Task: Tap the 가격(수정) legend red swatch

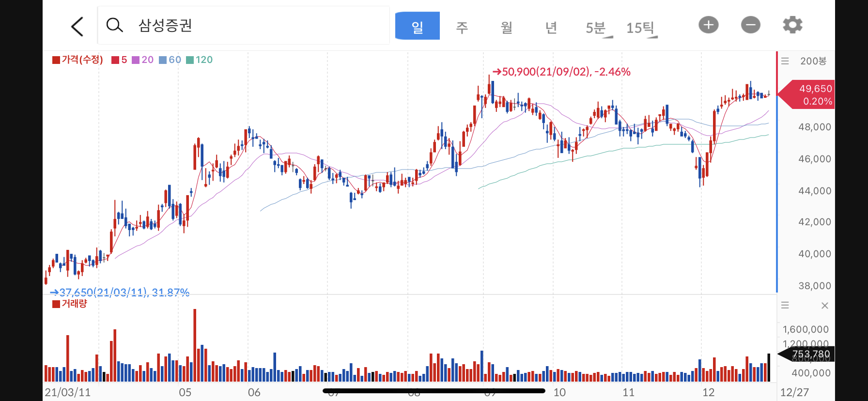Action: (56, 60)
